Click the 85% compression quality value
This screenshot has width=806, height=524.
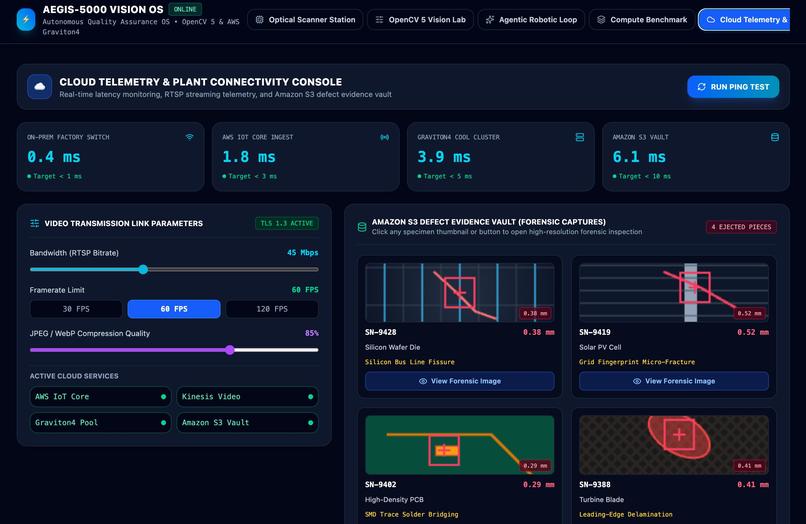point(312,333)
